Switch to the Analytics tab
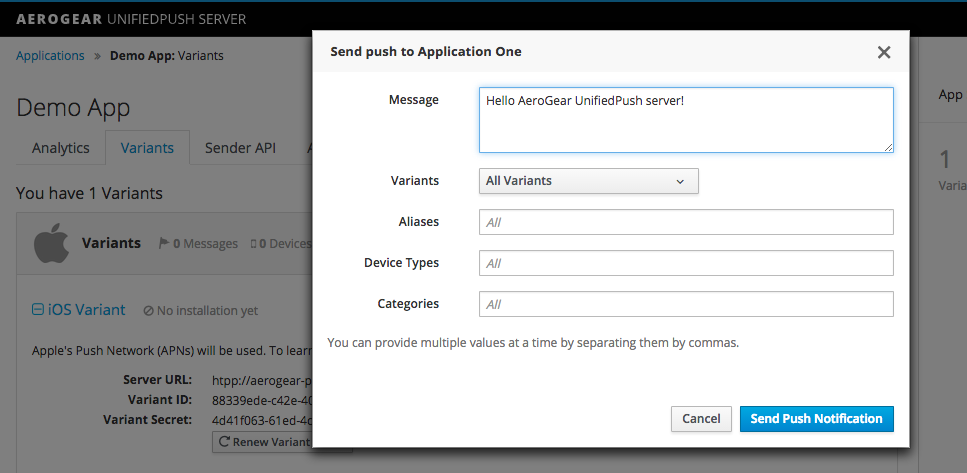967x473 pixels. 61,148
